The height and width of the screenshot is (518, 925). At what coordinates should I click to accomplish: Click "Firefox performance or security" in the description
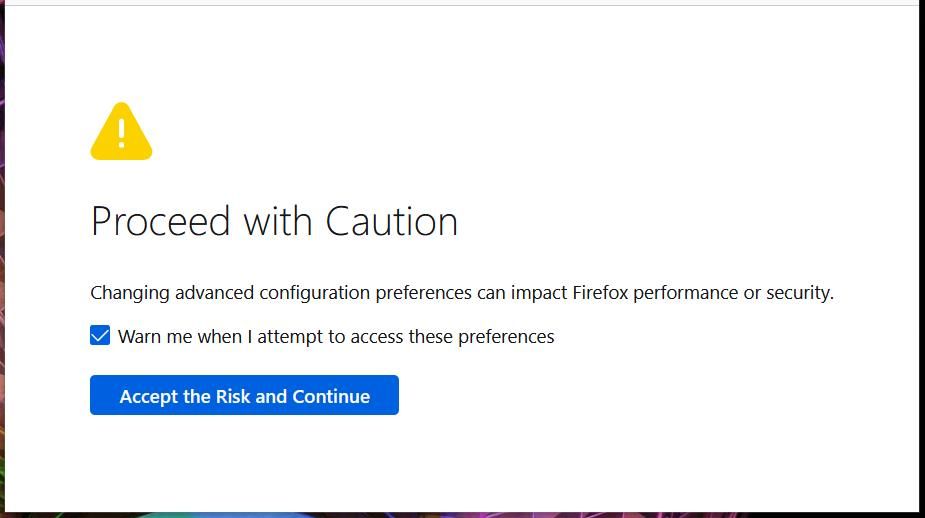(702, 293)
